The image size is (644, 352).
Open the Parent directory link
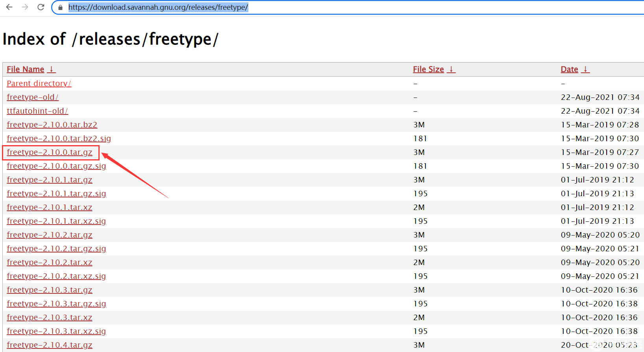pos(39,83)
